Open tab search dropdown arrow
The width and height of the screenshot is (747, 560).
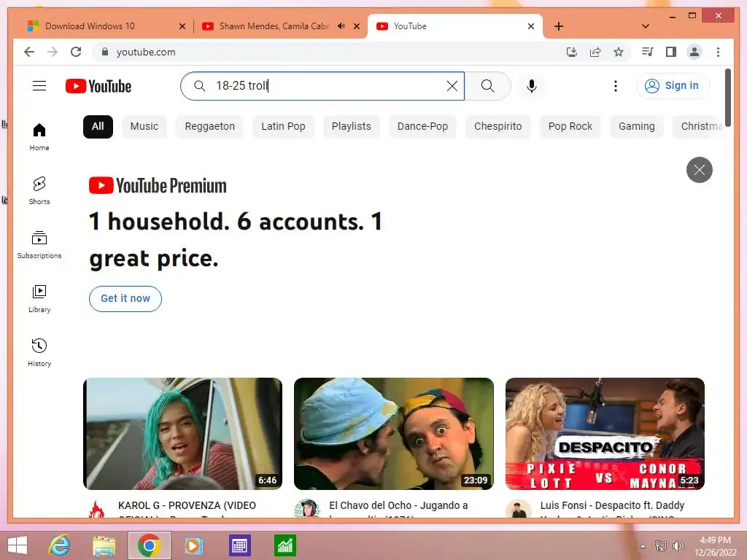(645, 26)
